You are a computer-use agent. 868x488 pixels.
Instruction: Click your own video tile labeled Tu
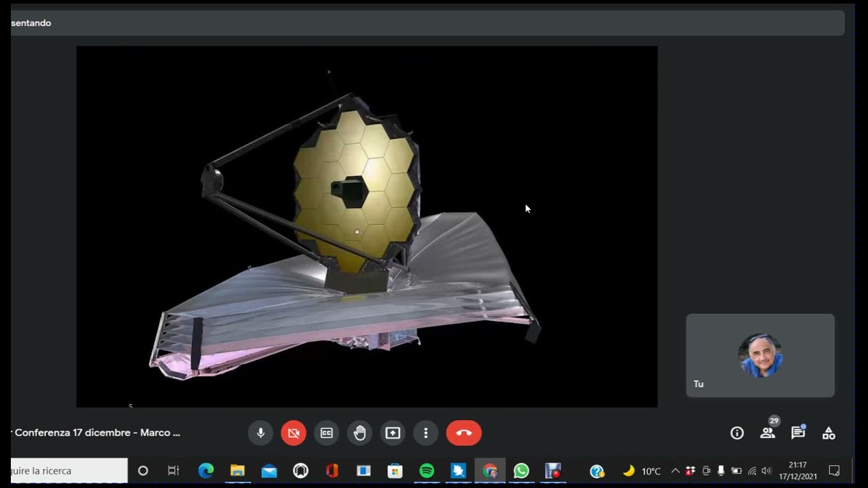click(x=760, y=355)
